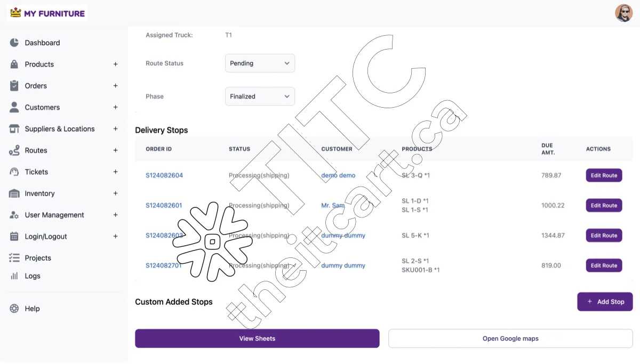Click the Customers person icon

point(14,107)
